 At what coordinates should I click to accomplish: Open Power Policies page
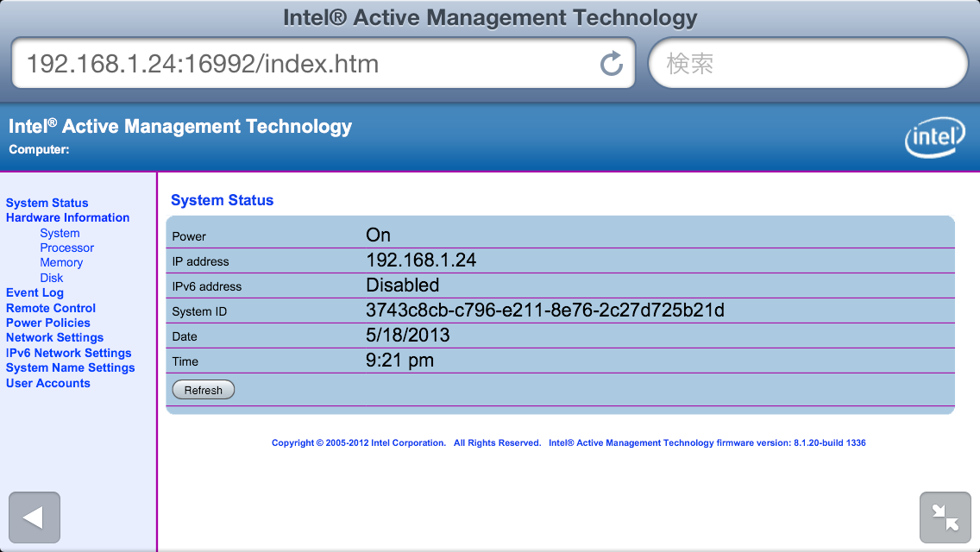(x=47, y=323)
